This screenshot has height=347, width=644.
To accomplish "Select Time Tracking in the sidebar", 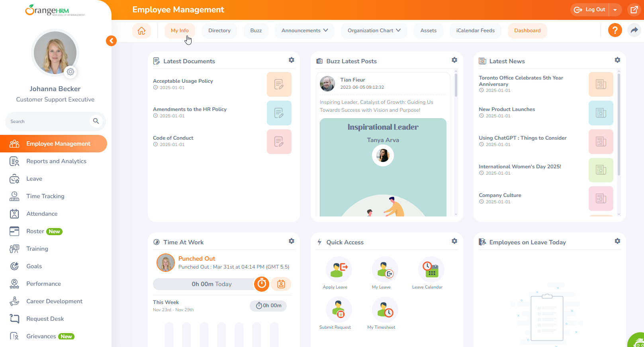I will pyautogui.click(x=45, y=196).
